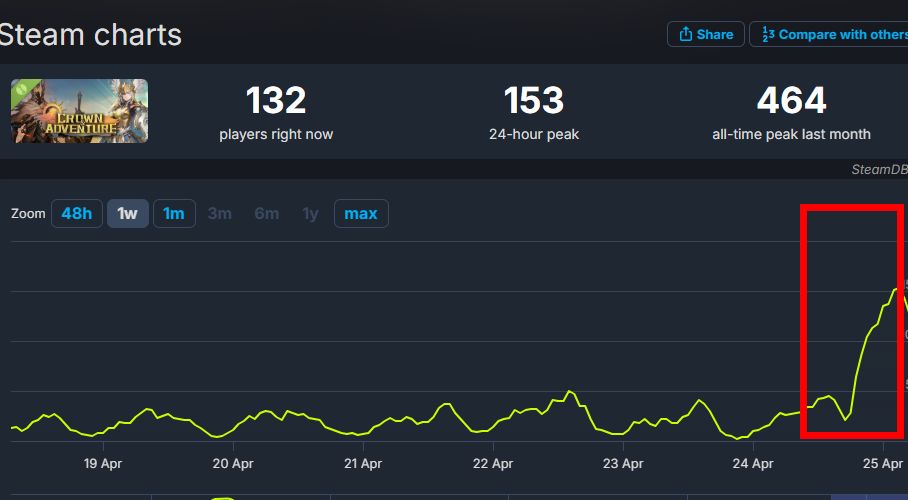
Task: Click the Zoom label
Action: [28, 213]
